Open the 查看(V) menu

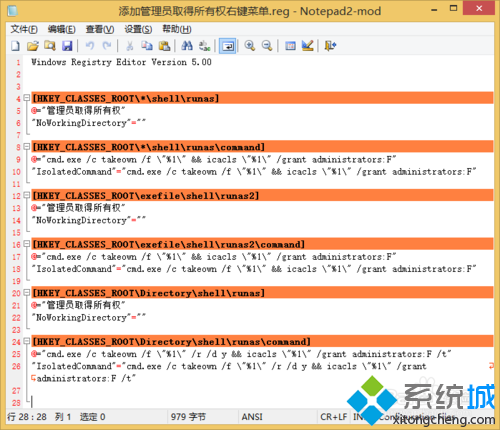pos(100,29)
